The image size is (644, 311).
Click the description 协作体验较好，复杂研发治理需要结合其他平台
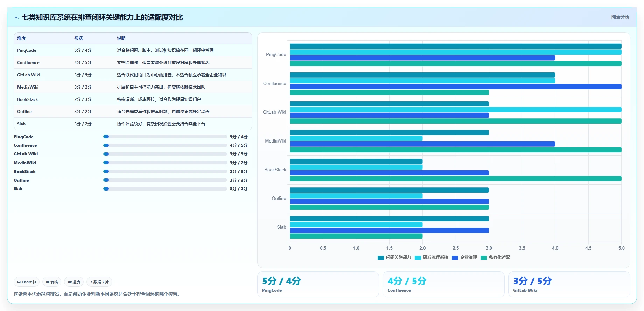[x=161, y=124]
